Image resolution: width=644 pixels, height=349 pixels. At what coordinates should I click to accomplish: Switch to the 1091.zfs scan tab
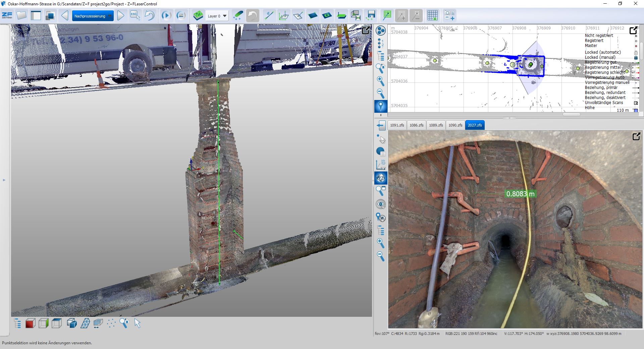tap(397, 125)
